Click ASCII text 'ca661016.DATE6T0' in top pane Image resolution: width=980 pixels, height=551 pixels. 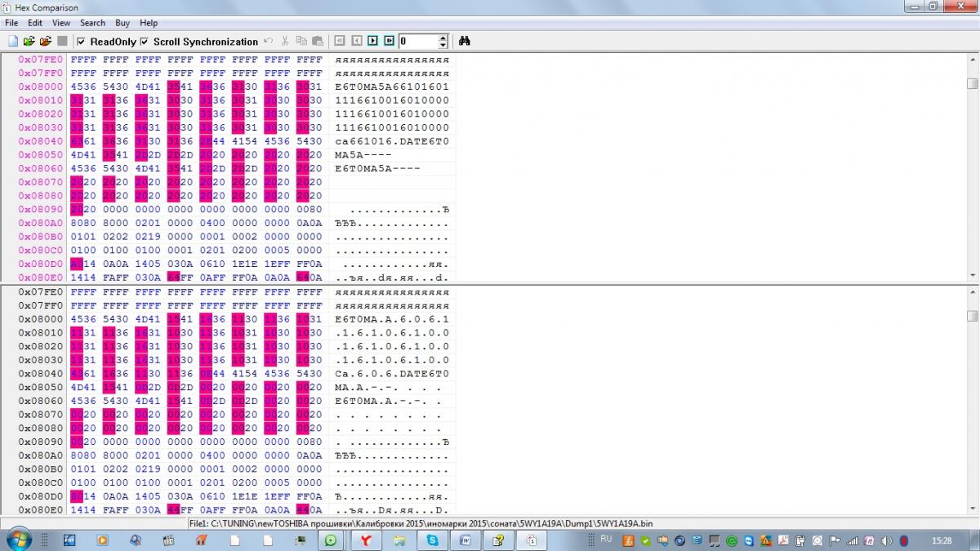tap(392, 141)
